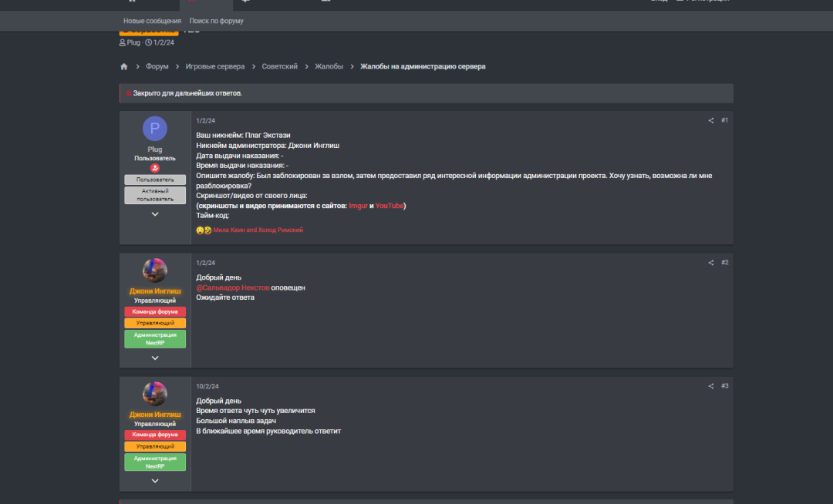The height and width of the screenshot is (504, 833).
Task: Expand user info chevron in post #2
Action: click(x=155, y=358)
